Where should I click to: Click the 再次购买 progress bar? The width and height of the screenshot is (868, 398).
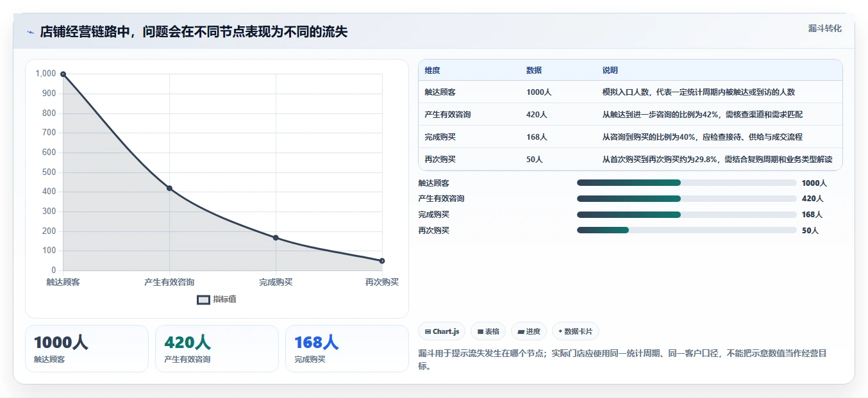pos(687,231)
